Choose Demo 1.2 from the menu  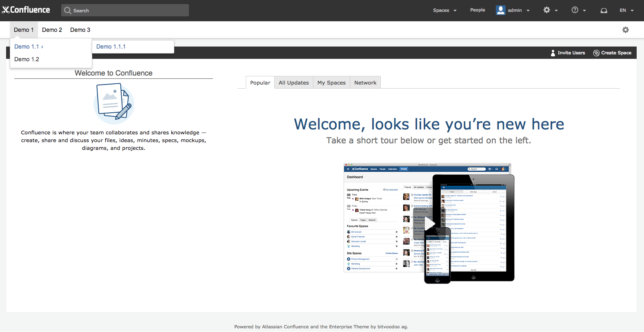pos(27,59)
